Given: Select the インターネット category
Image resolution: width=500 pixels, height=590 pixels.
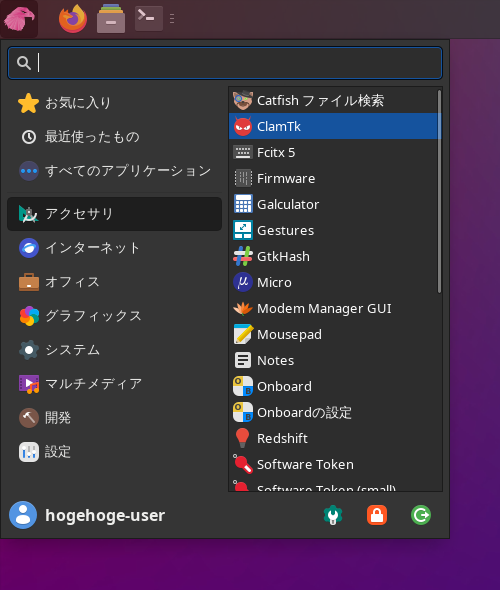Looking at the screenshot, I should (x=114, y=248).
